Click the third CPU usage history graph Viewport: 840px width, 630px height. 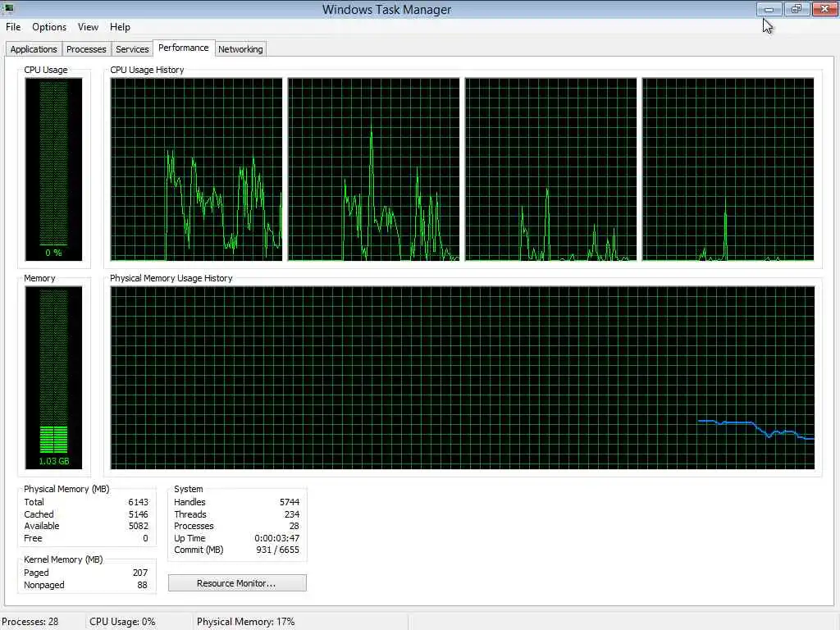[x=550, y=169]
